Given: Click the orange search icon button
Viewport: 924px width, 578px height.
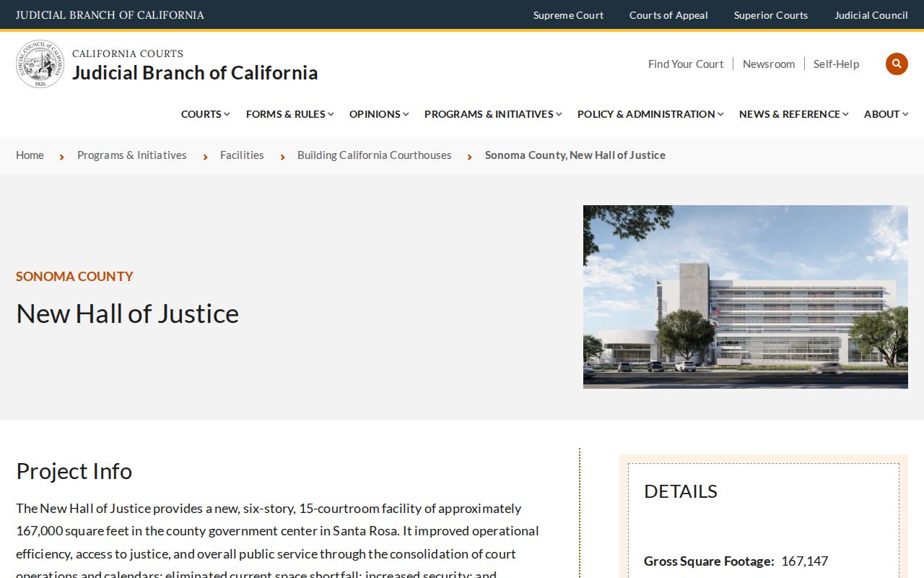Looking at the screenshot, I should click(x=897, y=64).
